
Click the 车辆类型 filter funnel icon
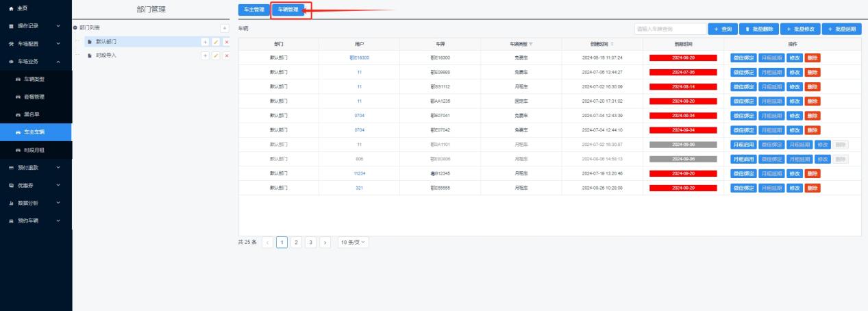tap(530, 43)
